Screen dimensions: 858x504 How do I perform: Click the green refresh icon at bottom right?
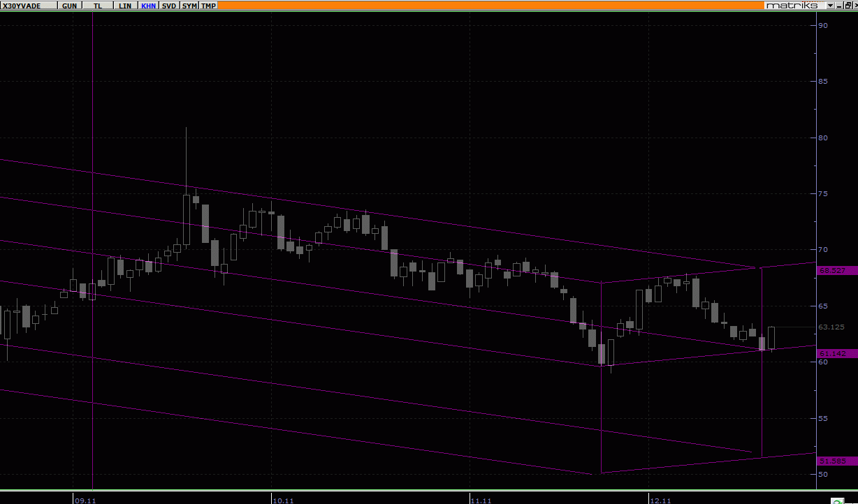(836, 501)
